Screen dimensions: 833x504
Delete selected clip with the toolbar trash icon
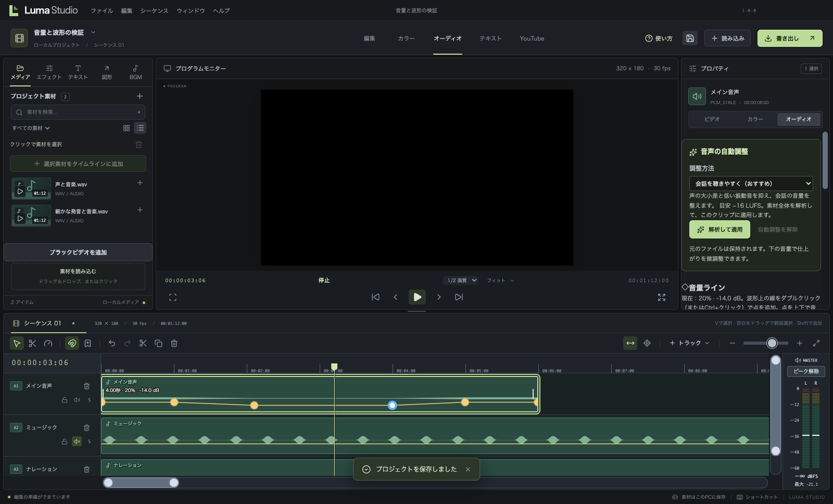coord(174,343)
